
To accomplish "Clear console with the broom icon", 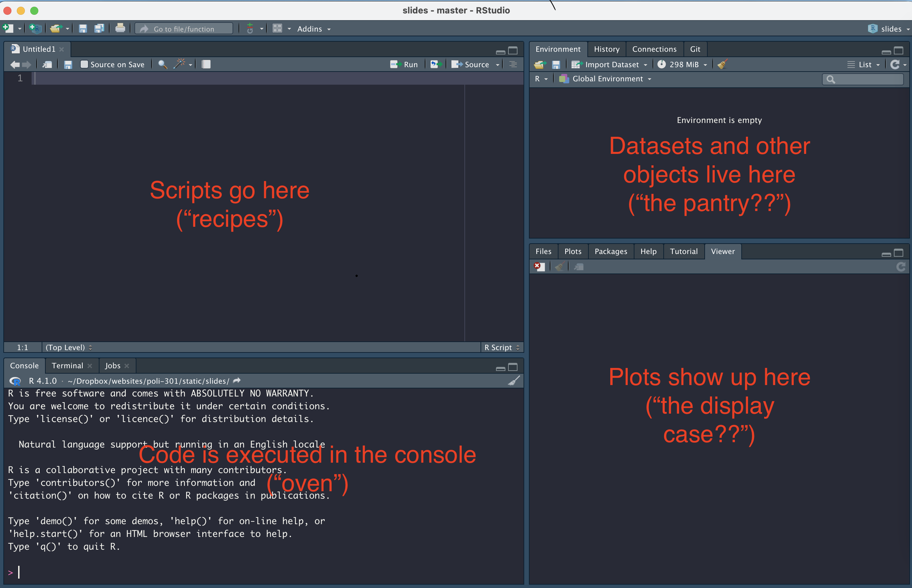I will coord(514,381).
